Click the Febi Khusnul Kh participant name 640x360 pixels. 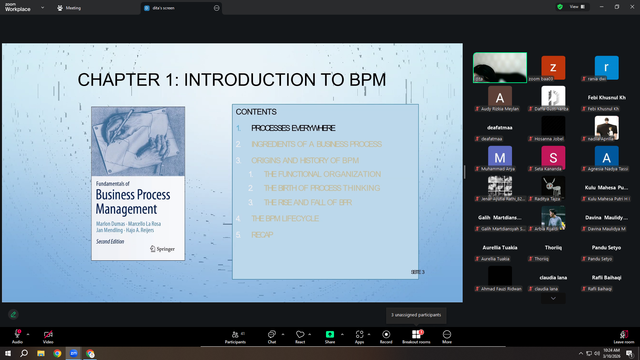coord(607,98)
